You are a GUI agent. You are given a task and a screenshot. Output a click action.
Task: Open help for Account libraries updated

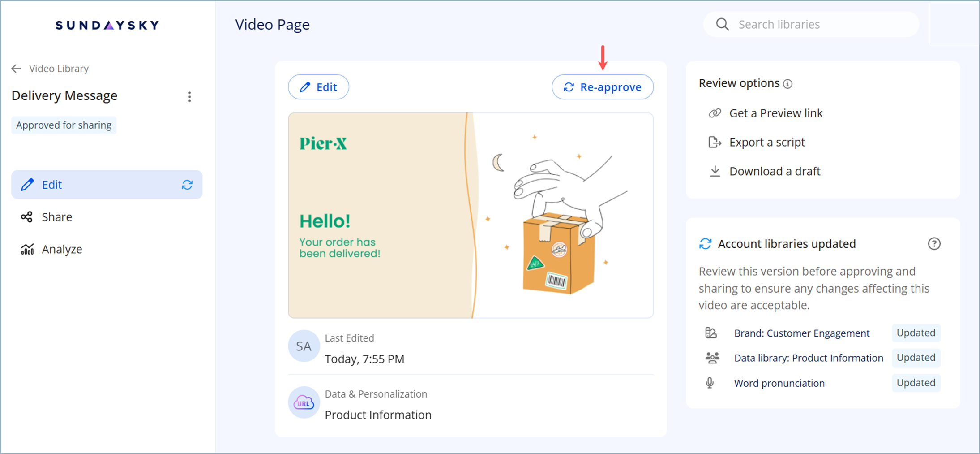[934, 244]
